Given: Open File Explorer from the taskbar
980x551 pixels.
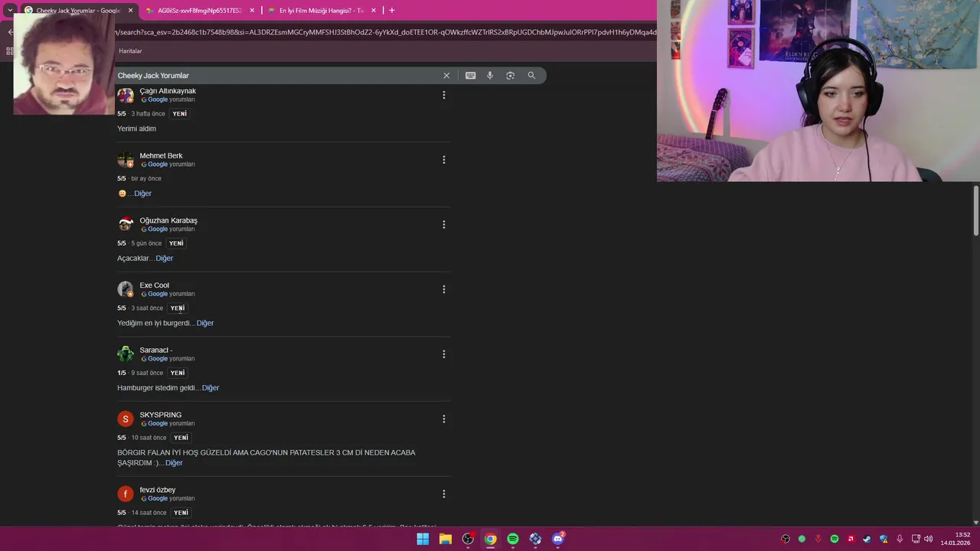Looking at the screenshot, I should pyautogui.click(x=445, y=539).
